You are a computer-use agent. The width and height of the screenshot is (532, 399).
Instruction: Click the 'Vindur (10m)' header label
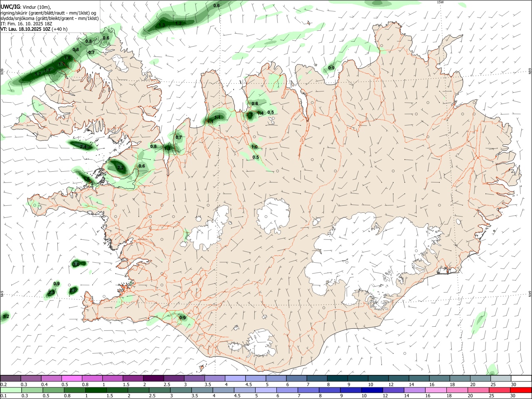[37, 7]
